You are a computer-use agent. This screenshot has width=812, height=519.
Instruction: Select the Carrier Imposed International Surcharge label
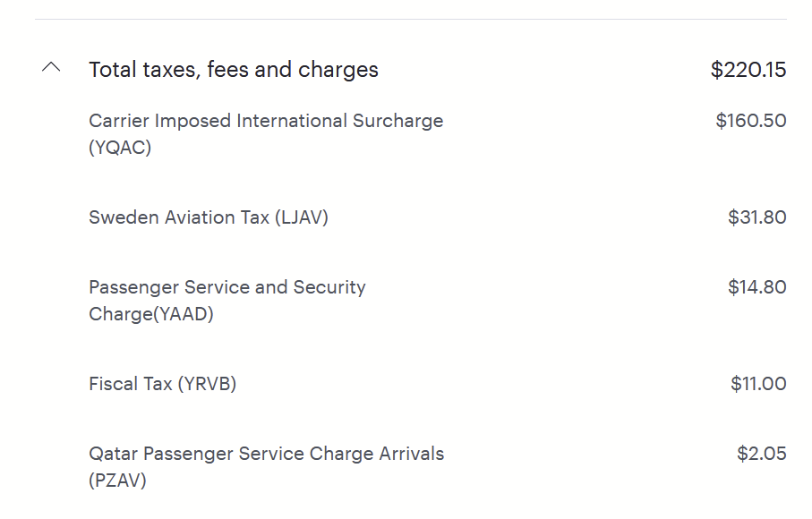pyautogui.click(x=266, y=121)
